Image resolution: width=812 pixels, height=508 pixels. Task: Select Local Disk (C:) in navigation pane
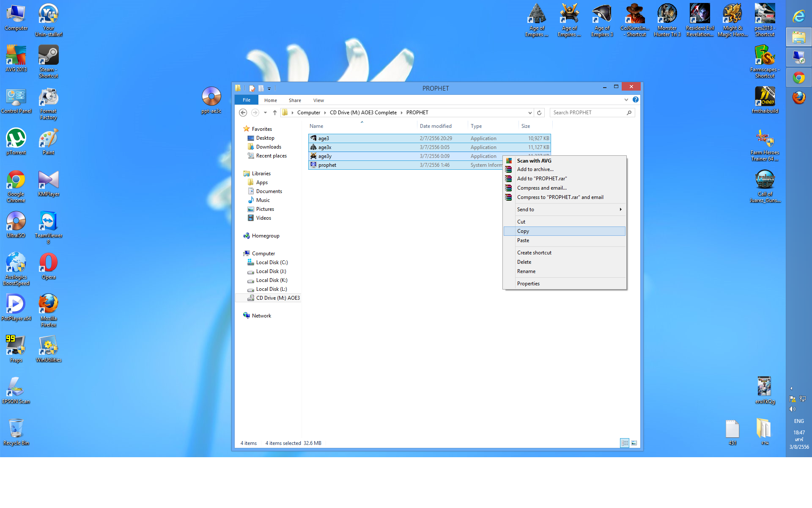point(272,262)
